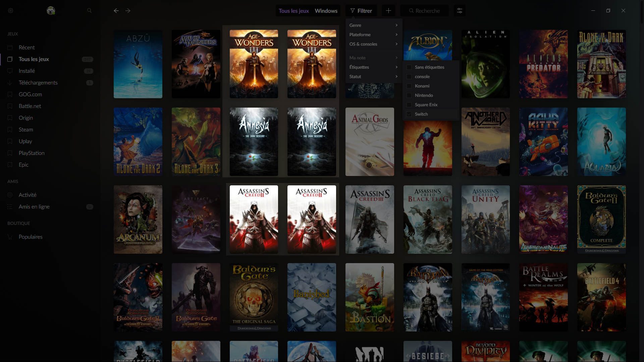Open the user profile avatar

[51, 11]
